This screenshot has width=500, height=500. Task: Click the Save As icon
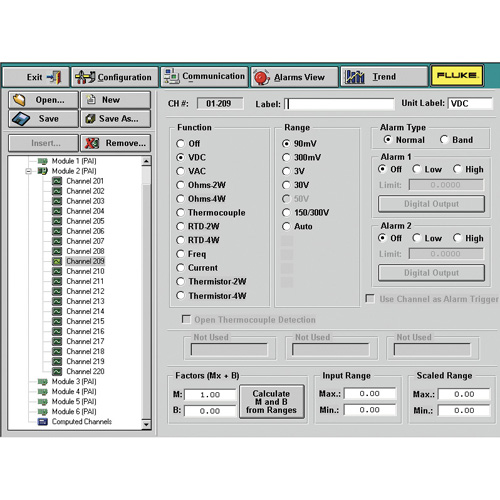pyautogui.click(x=90, y=119)
